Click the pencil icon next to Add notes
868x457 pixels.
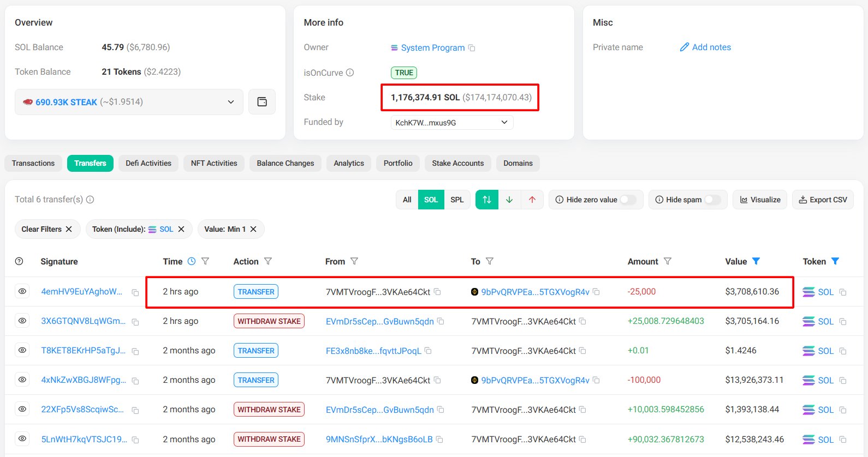click(684, 47)
